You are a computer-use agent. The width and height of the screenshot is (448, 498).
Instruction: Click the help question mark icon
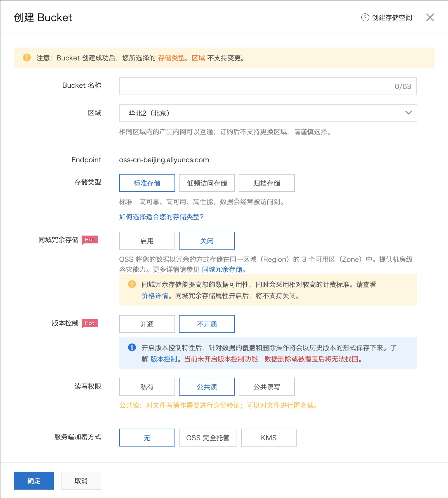pyautogui.click(x=365, y=18)
